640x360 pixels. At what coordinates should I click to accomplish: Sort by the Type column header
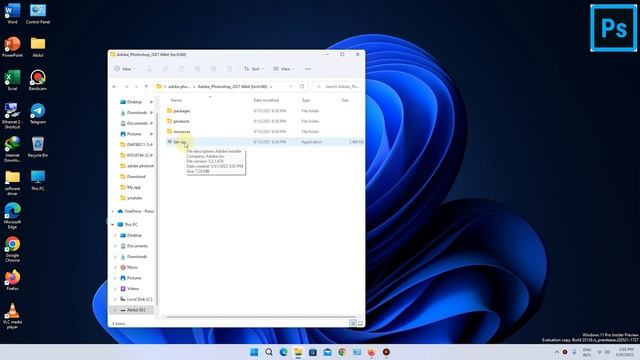306,100
